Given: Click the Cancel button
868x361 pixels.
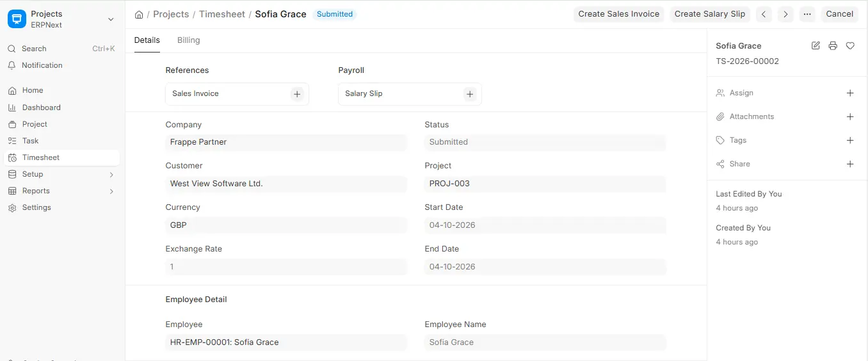Looking at the screenshot, I should pos(840,14).
